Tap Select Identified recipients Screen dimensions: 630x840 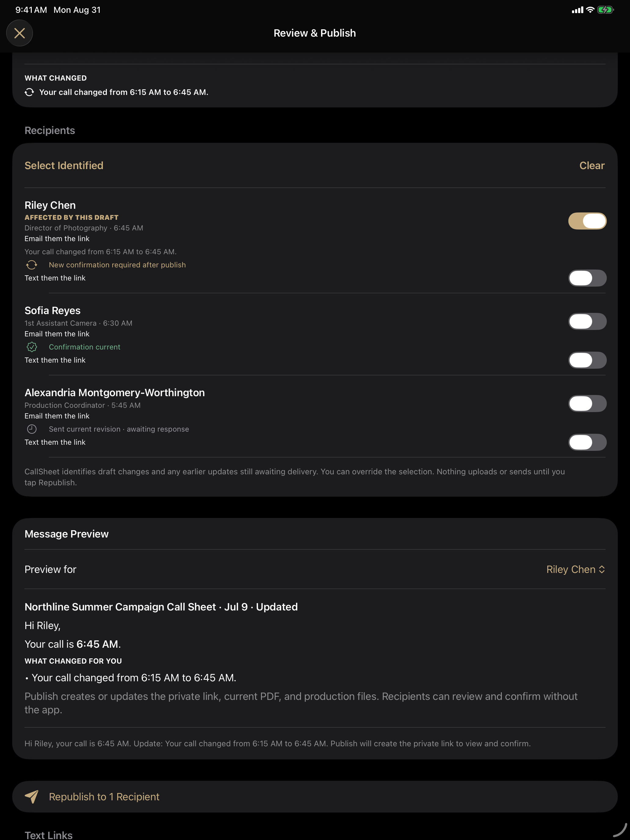64,165
